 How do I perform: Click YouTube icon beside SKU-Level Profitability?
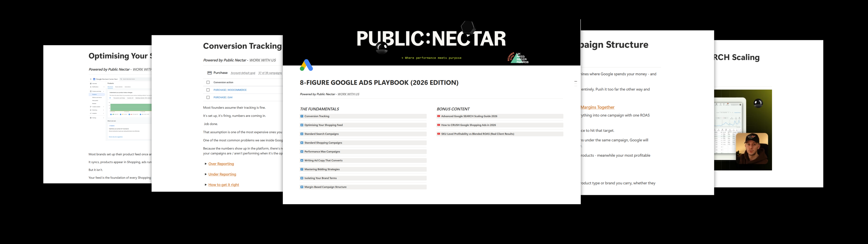[x=438, y=134]
